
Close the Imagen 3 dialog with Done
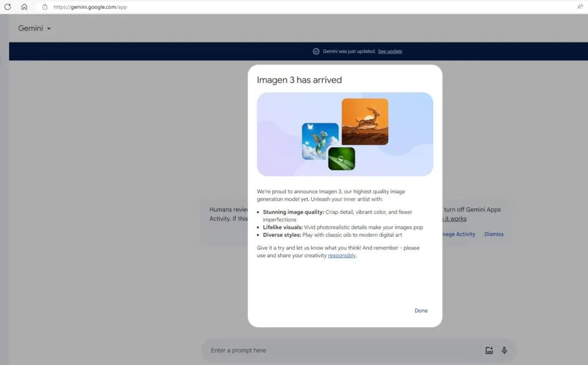421,310
